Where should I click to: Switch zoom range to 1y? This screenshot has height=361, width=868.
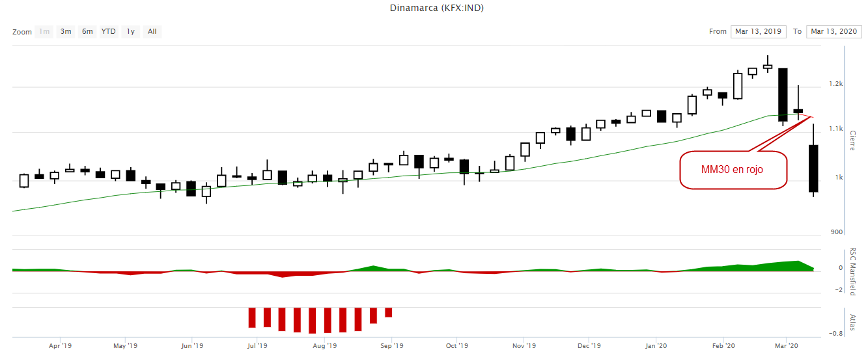click(131, 31)
